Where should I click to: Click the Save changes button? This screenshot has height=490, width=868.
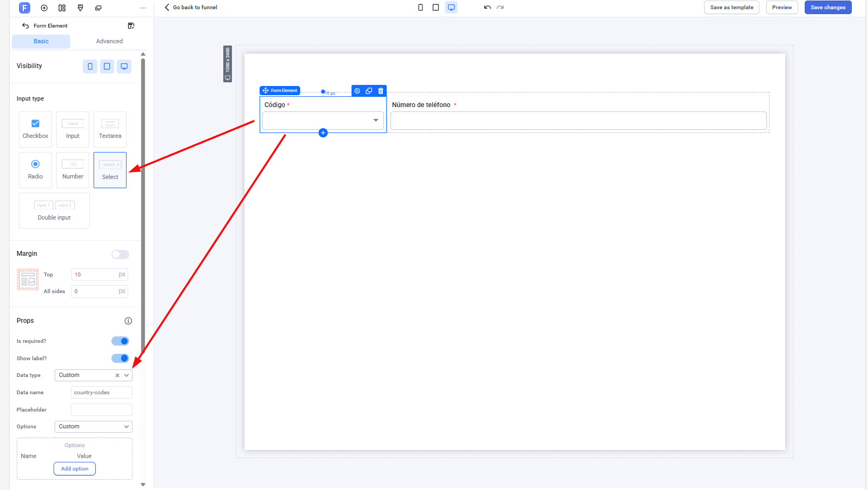(x=827, y=8)
